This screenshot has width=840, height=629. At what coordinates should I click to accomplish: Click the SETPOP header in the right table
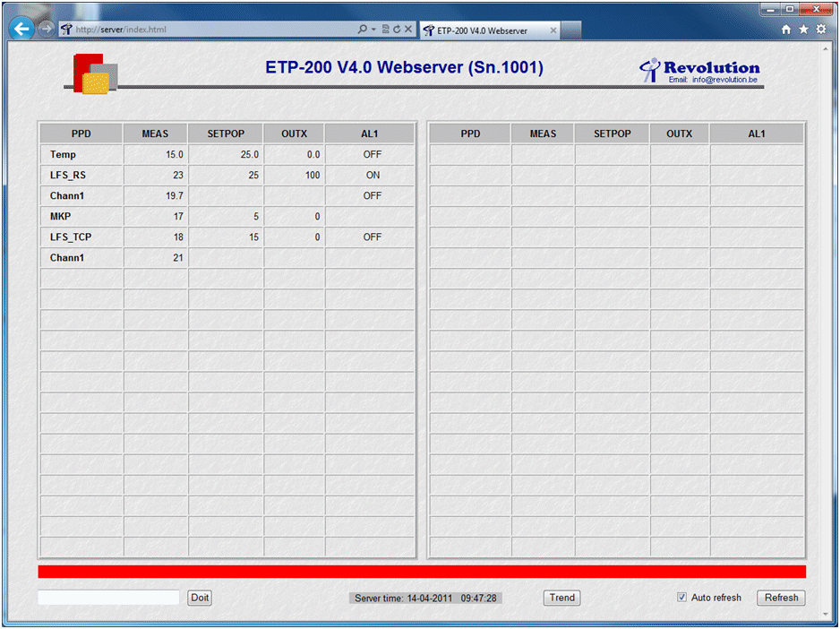coord(613,134)
